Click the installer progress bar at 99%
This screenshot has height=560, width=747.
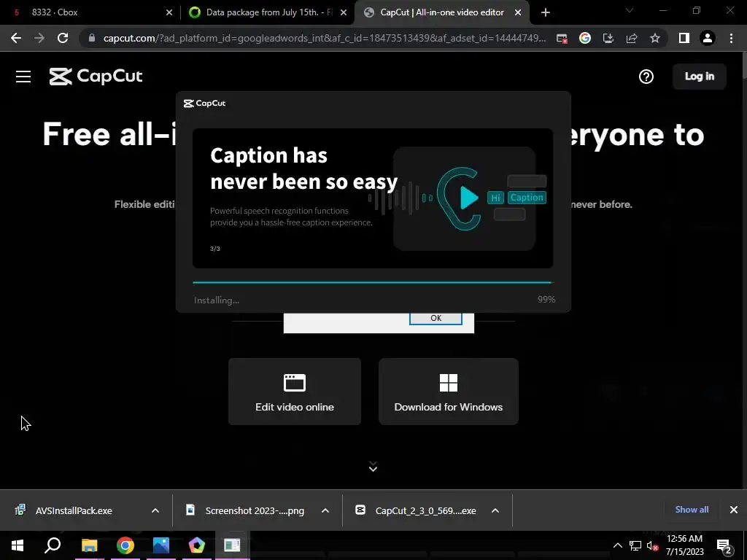point(373,282)
